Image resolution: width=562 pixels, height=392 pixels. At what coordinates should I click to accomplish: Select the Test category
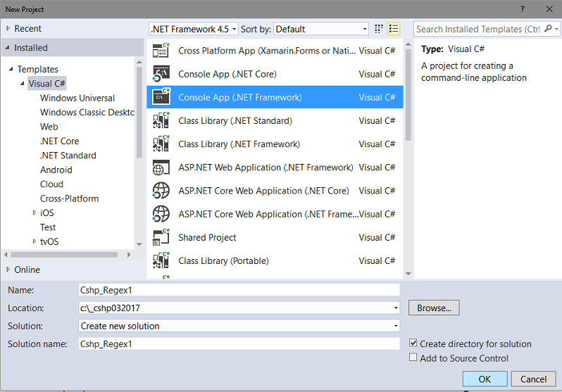tap(48, 227)
